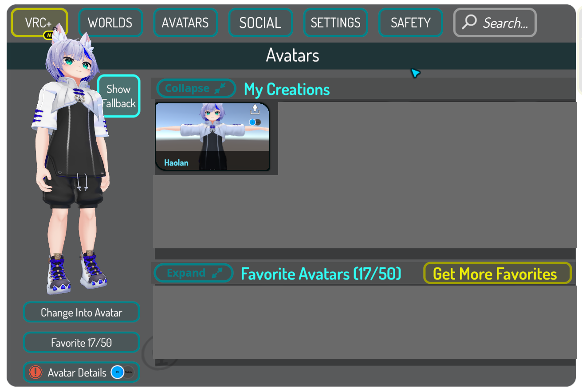
Task: Go to the SAFETY tab
Action: click(410, 23)
